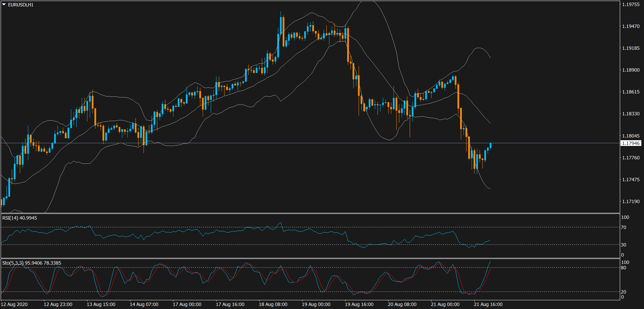644x309 pixels.
Task: Select the current price tag 1.17946
Action: [631, 143]
